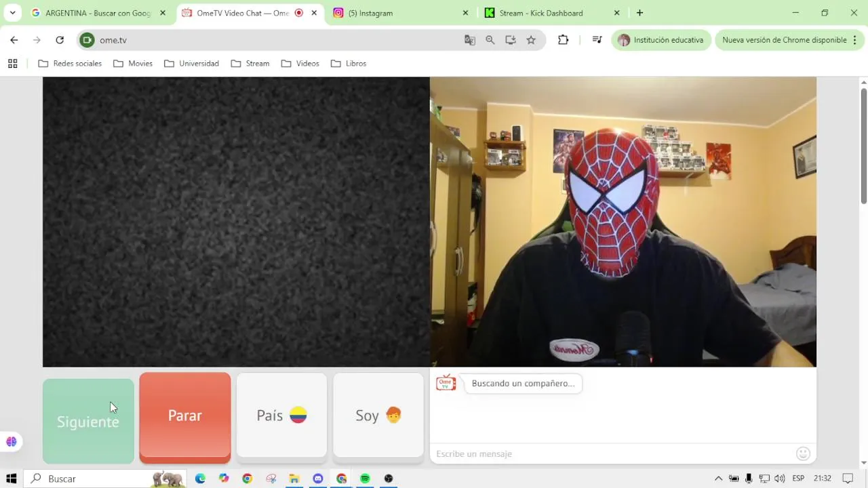This screenshot has height=488, width=868.
Task: Open Discord from taskbar
Action: (x=318, y=479)
